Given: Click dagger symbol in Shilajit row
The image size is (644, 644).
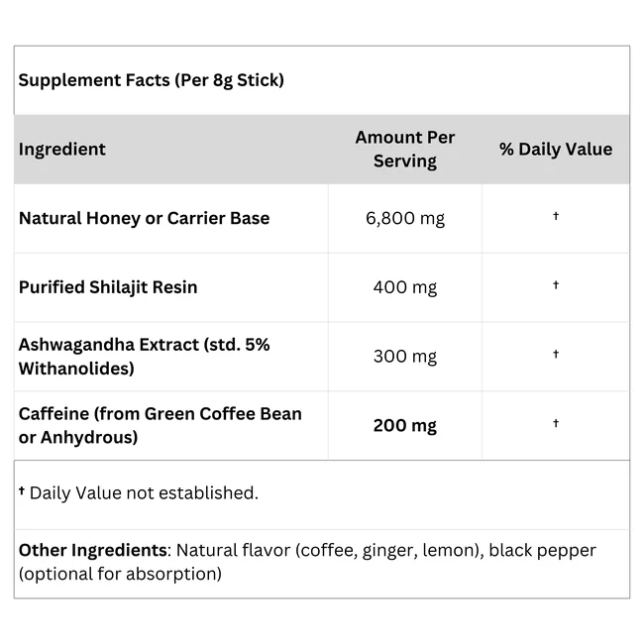Looking at the screenshot, I should 556,284.
